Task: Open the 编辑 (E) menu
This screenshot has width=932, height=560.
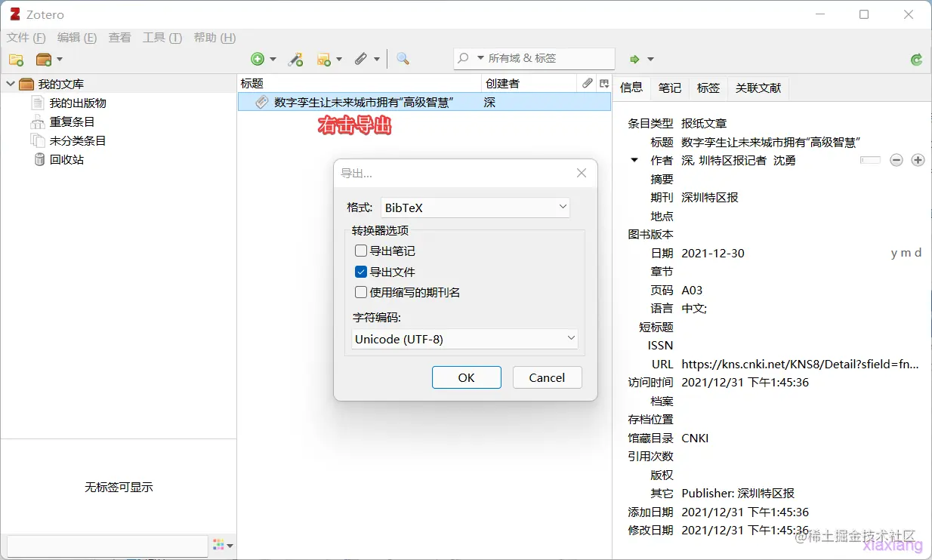Action: (x=77, y=38)
